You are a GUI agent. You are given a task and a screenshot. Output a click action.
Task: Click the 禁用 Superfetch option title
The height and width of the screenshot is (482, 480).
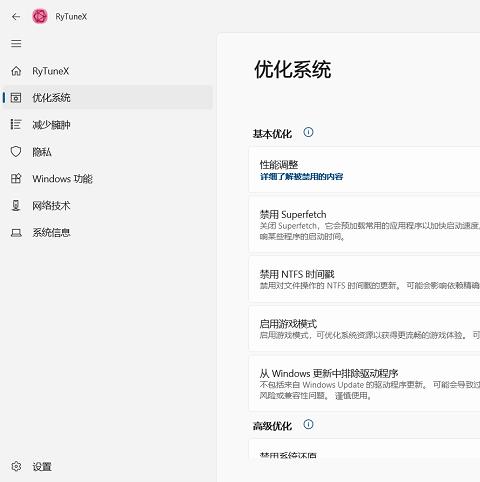[293, 214]
